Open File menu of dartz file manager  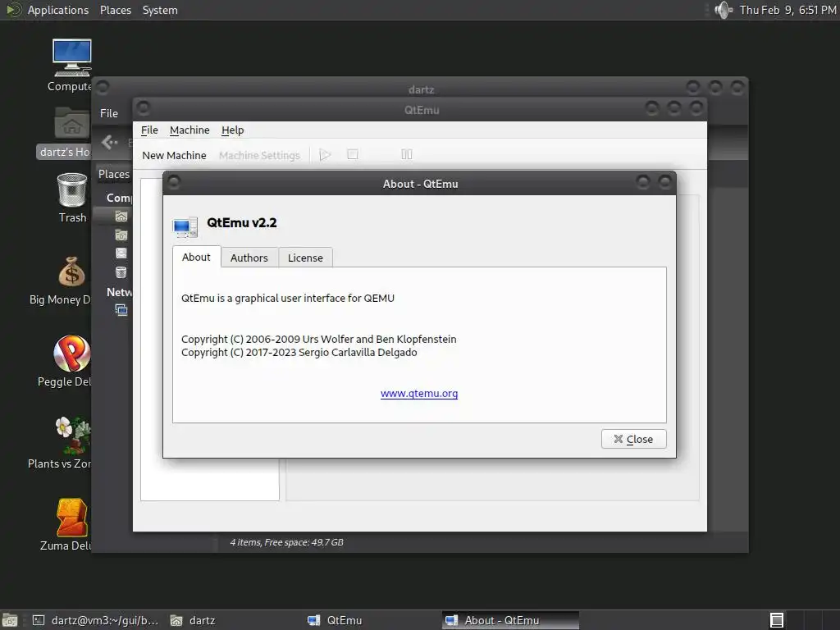pos(109,113)
